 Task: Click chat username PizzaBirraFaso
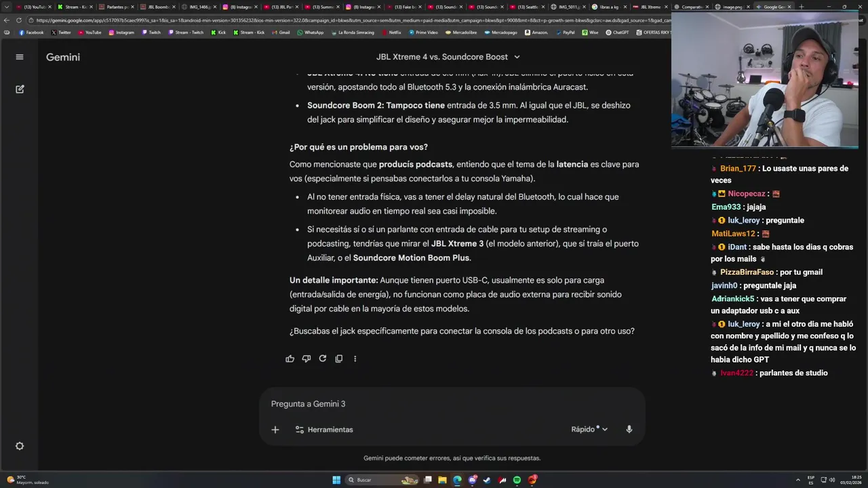(747, 272)
